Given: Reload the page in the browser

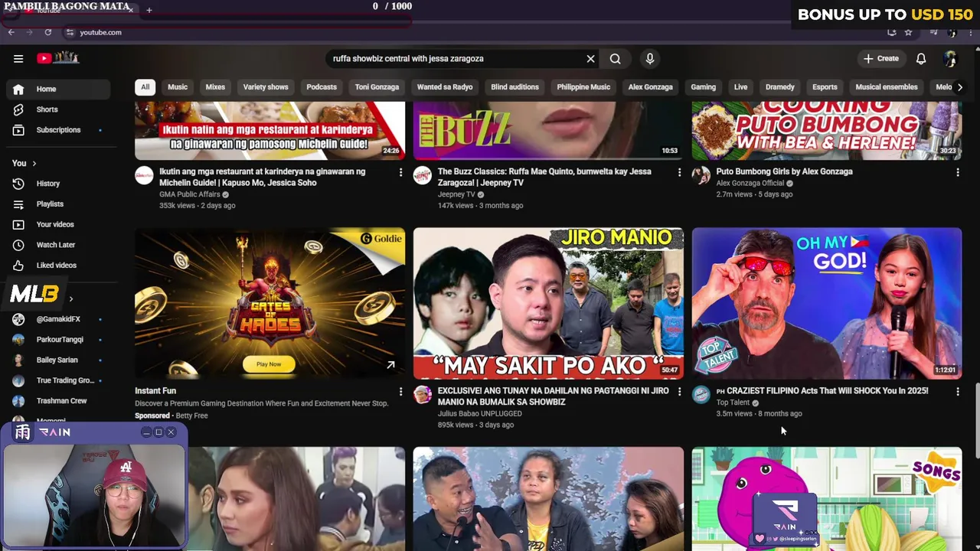Looking at the screenshot, I should (47, 32).
